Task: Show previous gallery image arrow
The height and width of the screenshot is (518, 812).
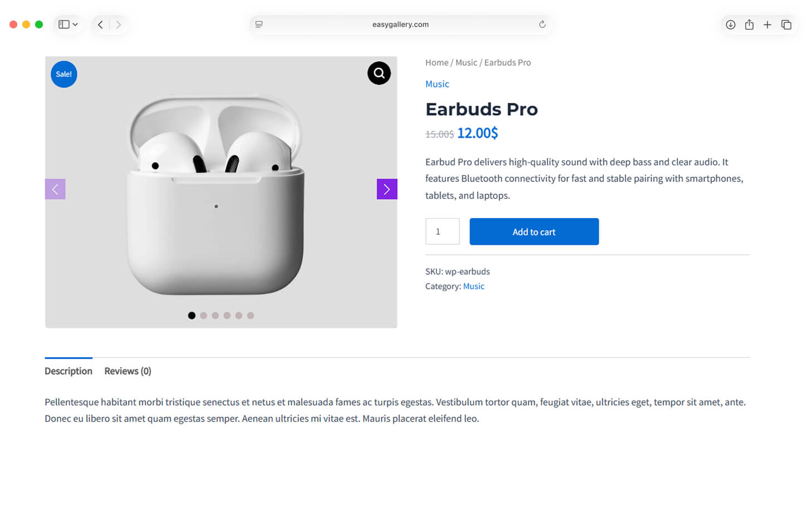Action: (55, 189)
